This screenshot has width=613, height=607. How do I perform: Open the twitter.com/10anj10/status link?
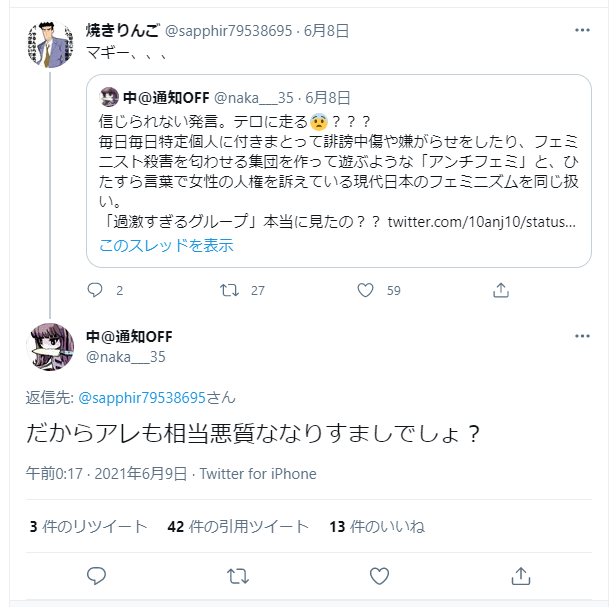(481, 222)
